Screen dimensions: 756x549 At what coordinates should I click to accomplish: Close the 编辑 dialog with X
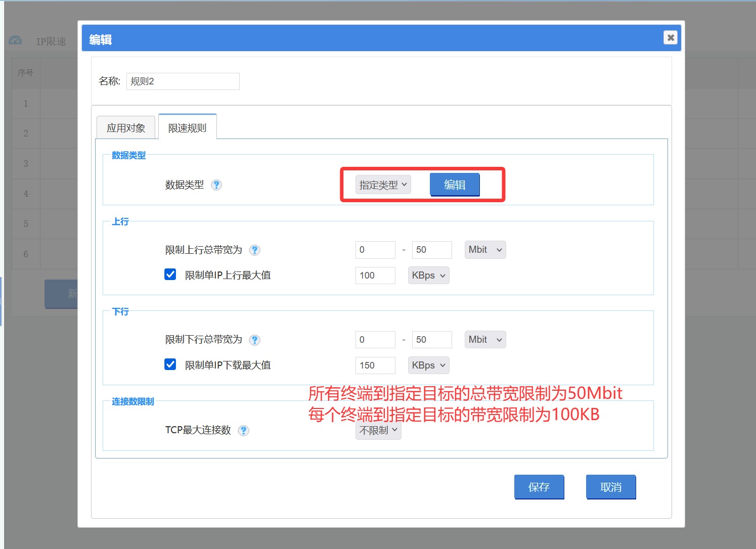click(670, 37)
